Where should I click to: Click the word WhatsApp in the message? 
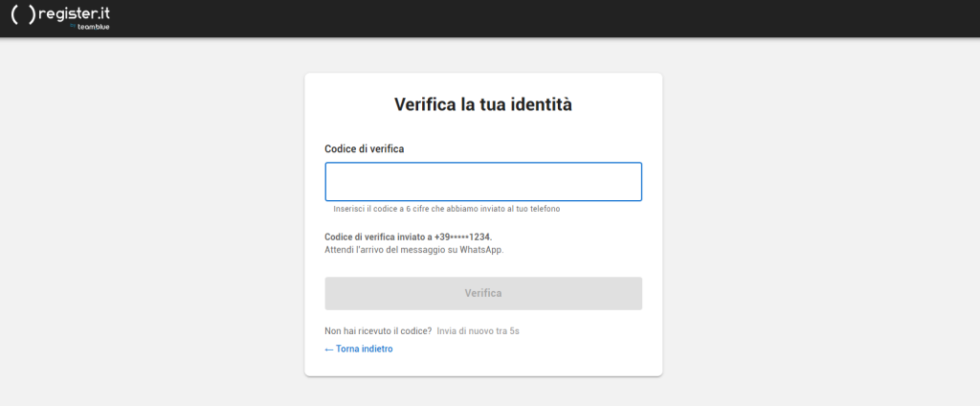point(479,250)
